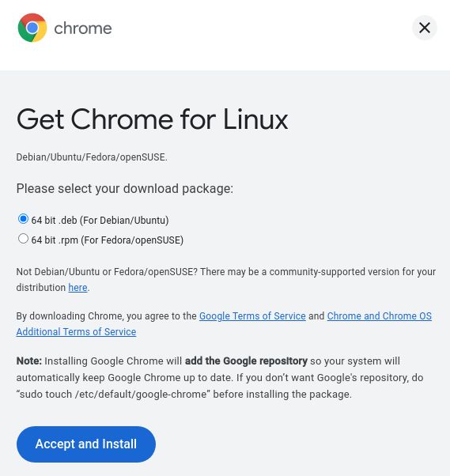Select the 64 bit .deb radio button
This screenshot has height=476, width=450.
tap(23, 219)
